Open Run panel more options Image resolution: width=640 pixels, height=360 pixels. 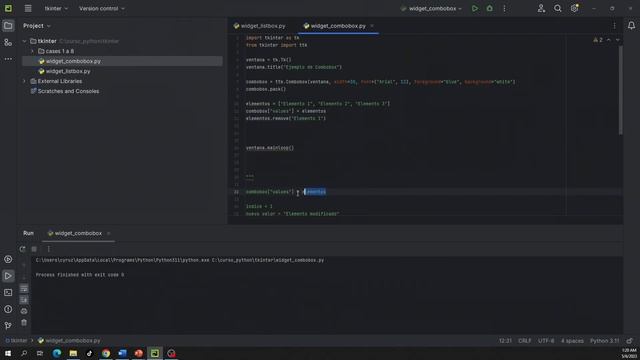point(48,249)
